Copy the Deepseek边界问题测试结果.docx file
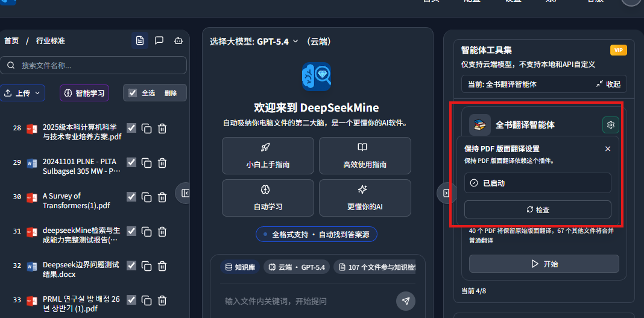The image size is (644, 318). pyautogui.click(x=147, y=266)
